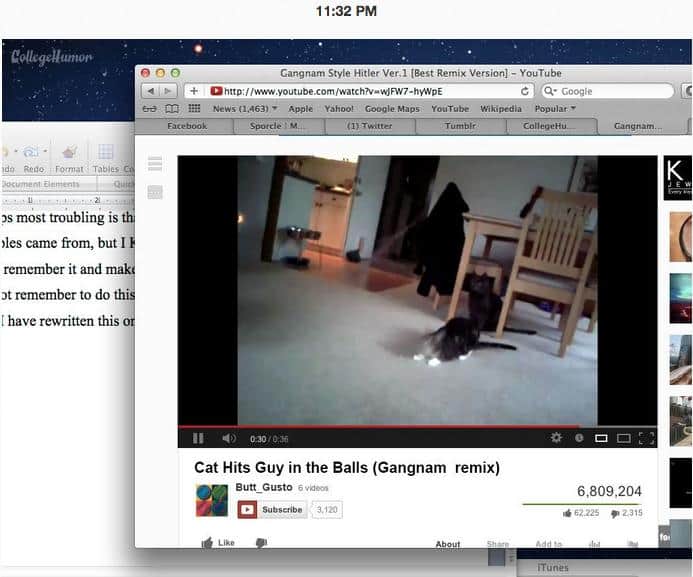Screen dimensions: 693x577
Task: Enter fullscreen video mode
Action: [x=646, y=438]
